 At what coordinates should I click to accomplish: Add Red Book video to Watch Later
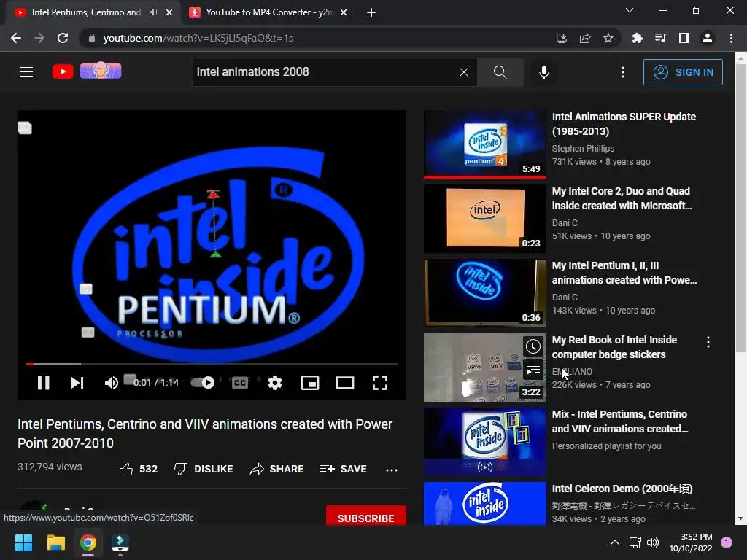pyautogui.click(x=533, y=346)
